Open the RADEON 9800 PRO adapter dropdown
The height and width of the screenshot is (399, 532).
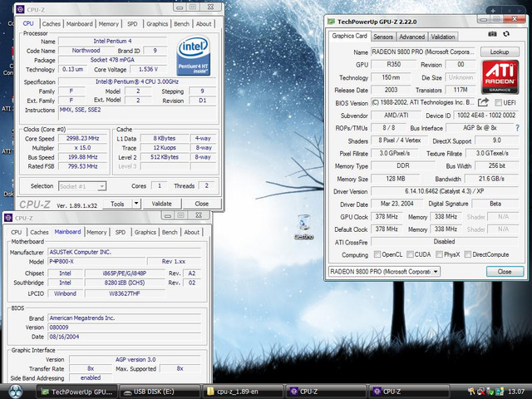click(x=384, y=272)
